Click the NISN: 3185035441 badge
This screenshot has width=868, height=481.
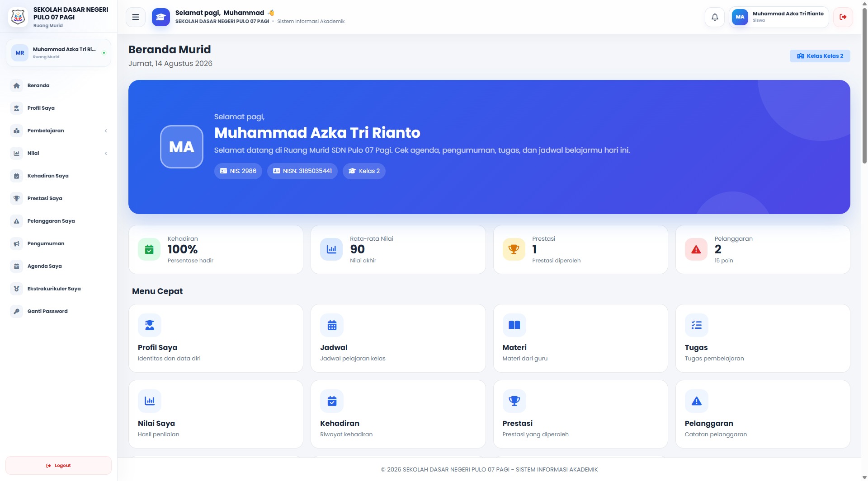[x=302, y=171]
